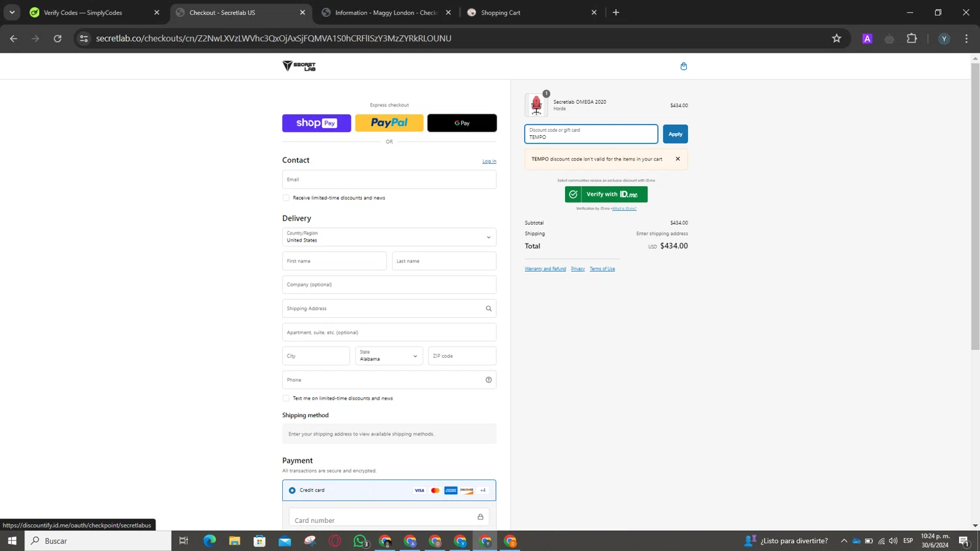The height and width of the screenshot is (551, 980).
Task: Open Chrome profile avatar Y
Action: point(944,39)
